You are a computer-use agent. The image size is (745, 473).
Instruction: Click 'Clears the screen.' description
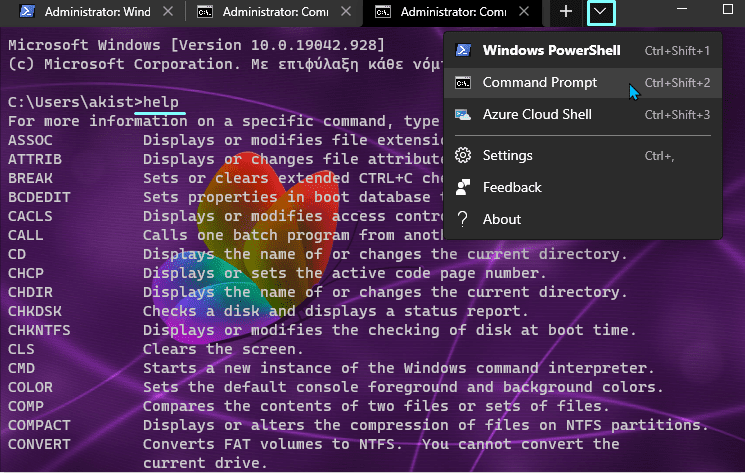223,349
